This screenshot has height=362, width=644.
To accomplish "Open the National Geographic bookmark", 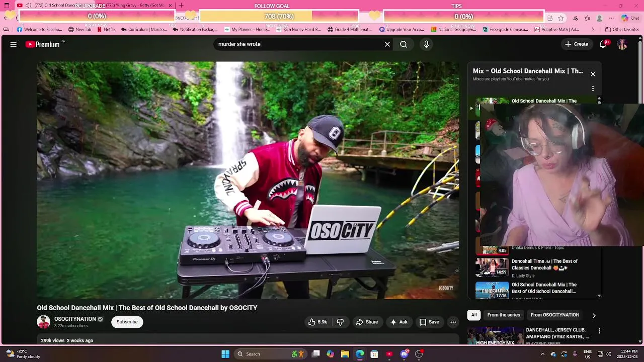I will [x=453, y=30].
